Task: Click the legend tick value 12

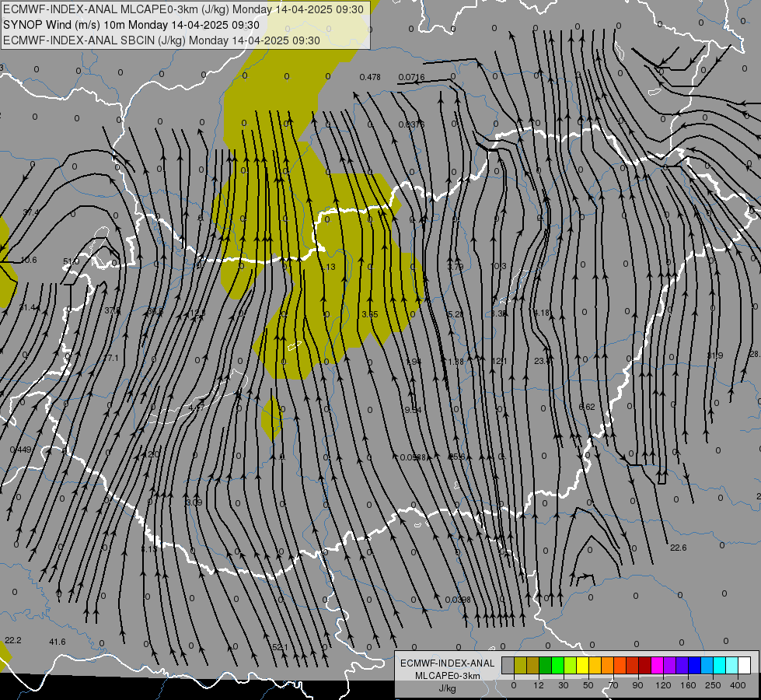Action: (539, 685)
